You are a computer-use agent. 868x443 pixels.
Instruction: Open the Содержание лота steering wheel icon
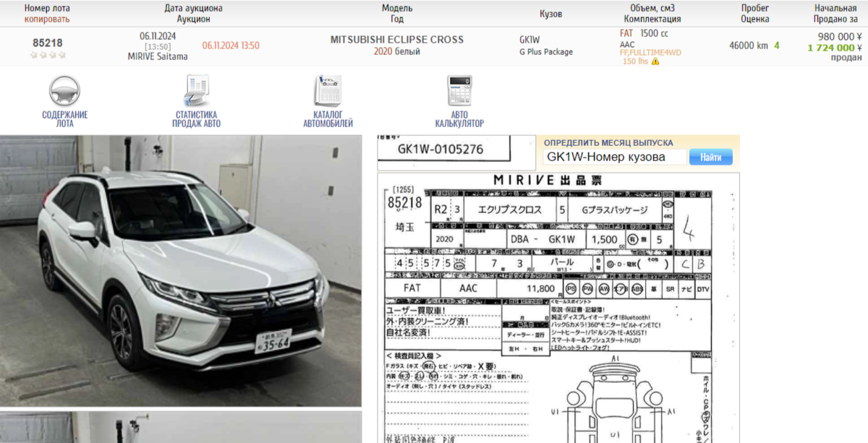[64, 92]
